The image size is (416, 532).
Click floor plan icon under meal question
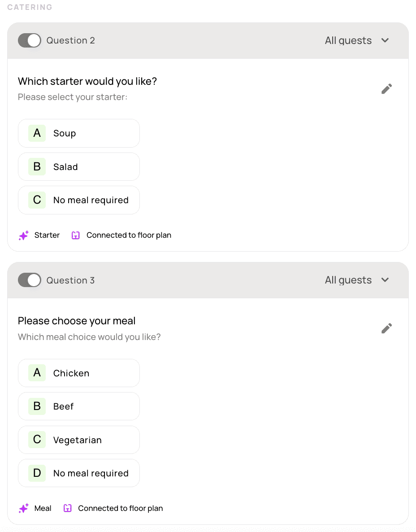click(67, 508)
